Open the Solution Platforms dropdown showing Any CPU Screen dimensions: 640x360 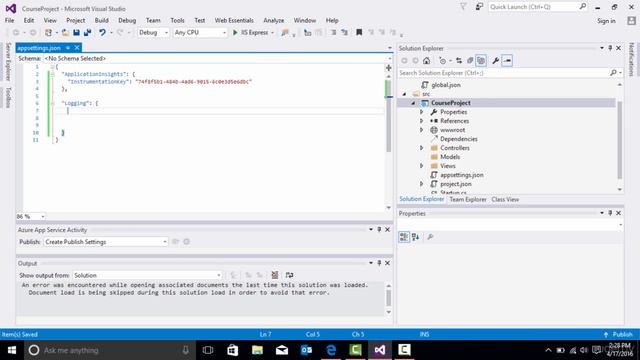point(200,33)
